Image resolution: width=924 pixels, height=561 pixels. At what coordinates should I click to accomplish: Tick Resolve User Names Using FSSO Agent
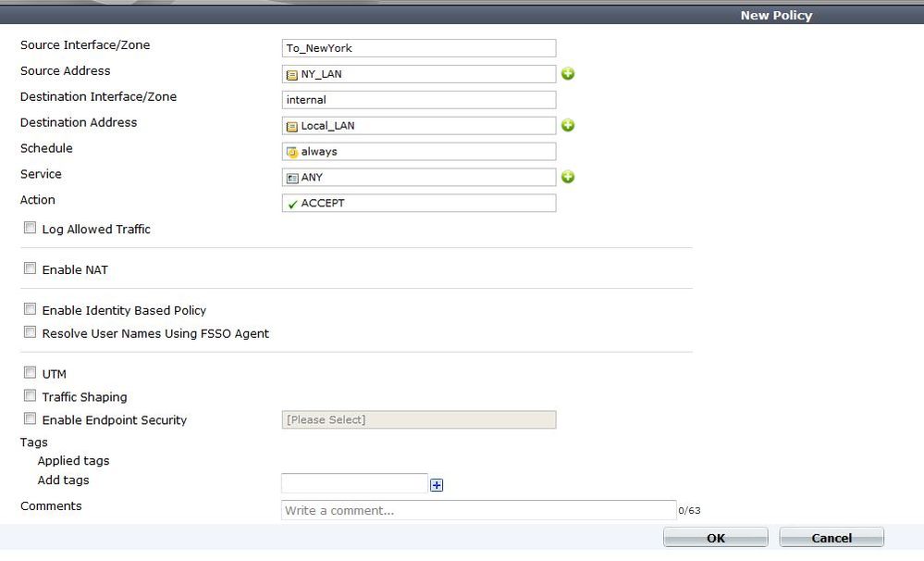pos(31,332)
